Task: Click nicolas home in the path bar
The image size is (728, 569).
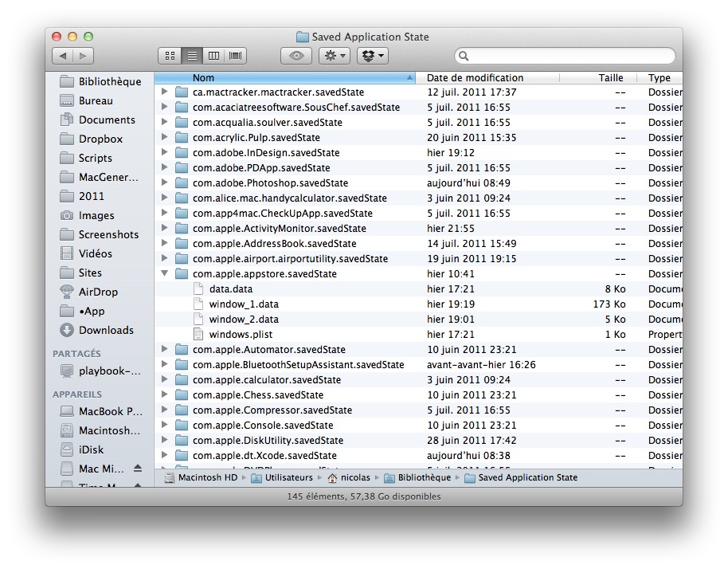Action: pyautogui.click(x=349, y=477)
